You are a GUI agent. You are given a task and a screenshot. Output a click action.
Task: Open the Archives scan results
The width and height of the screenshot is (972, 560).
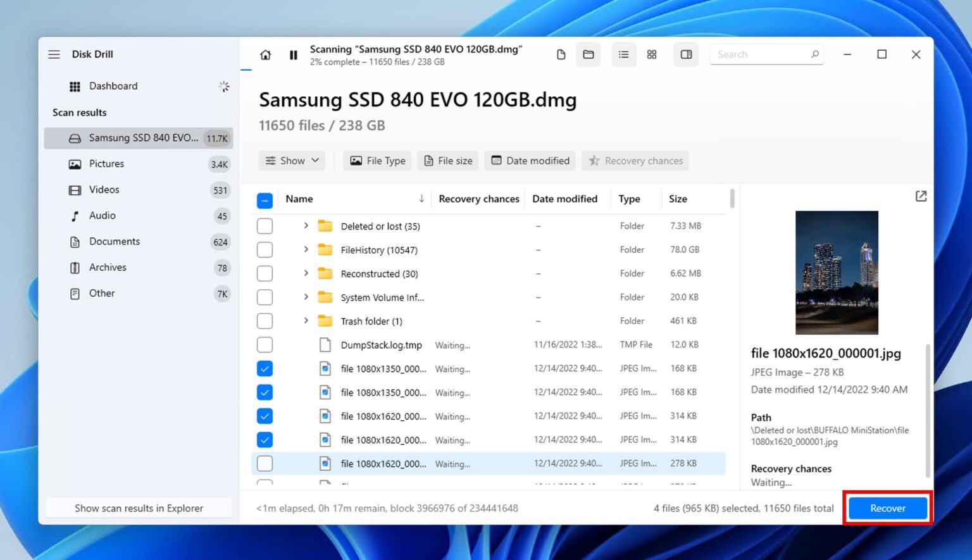point(108,267)
